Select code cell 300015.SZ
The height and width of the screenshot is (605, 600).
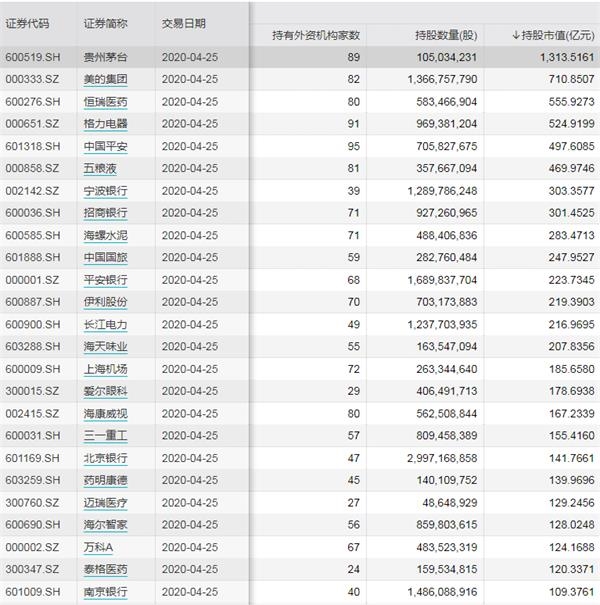point(32,391)
